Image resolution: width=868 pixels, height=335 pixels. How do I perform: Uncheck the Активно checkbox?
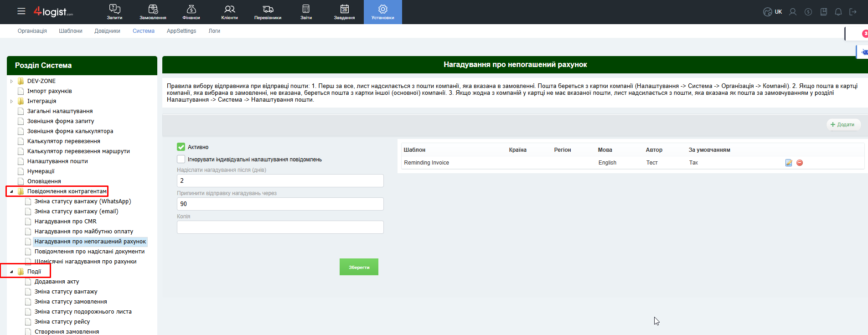click(x=181, y=147)
